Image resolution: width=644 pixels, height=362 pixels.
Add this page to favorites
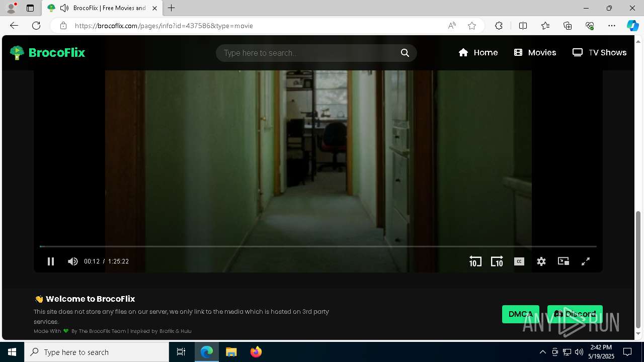click(472, 26)
